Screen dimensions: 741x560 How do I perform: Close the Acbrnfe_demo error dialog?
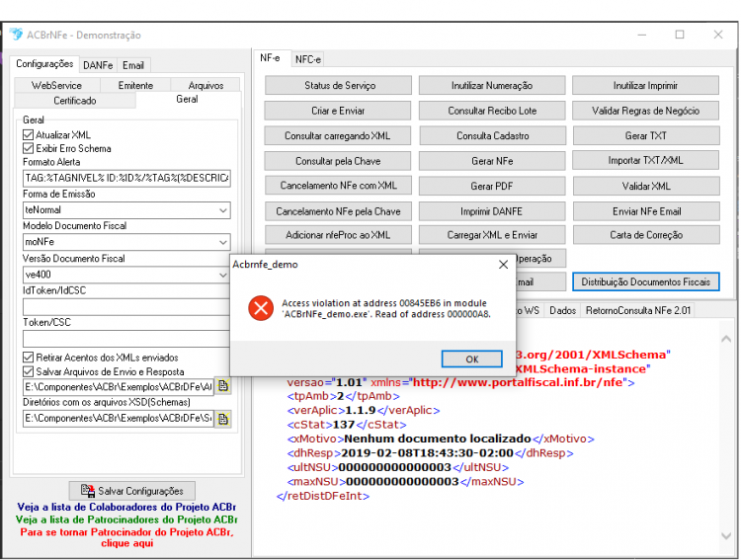pos(503,264)
